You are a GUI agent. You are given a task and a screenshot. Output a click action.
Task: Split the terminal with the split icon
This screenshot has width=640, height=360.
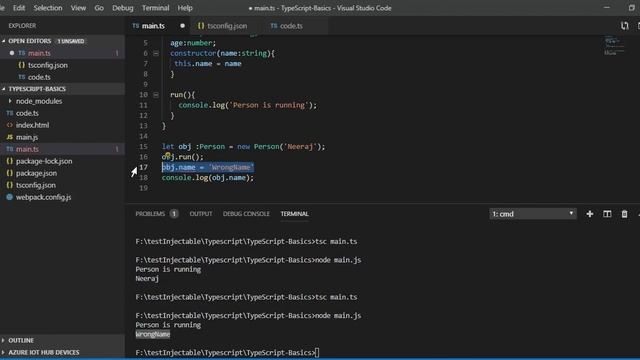607,214
